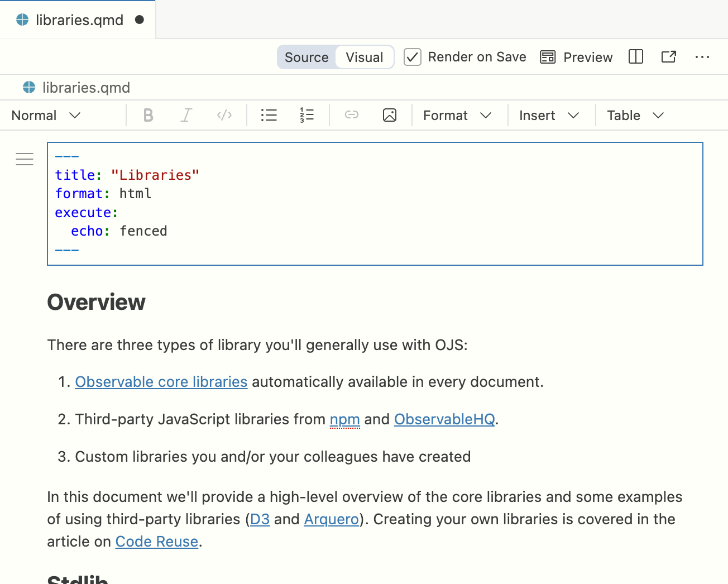The width and height of the screenshot is (728, 584).
Task: Open the Insert dropdown
Action: click(x=550, y=115)
